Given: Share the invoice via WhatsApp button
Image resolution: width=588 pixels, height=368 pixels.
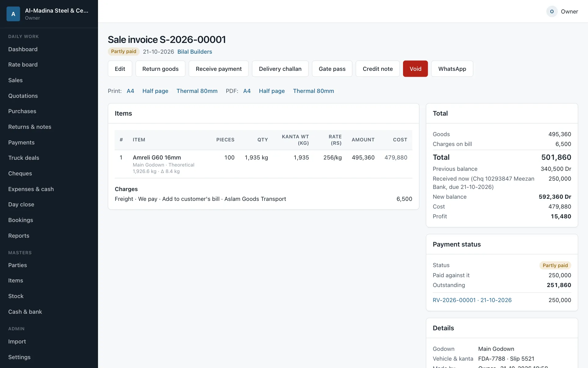Looking at the screenshot, I should (452, 69).
